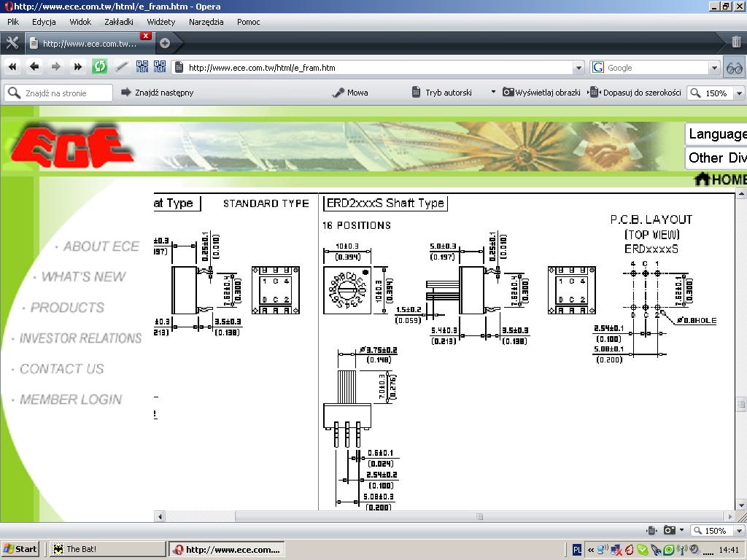The width and height of the screenshot is (747, 560).
Task: Open the Zakładki menu
Action: click(118, 22)
